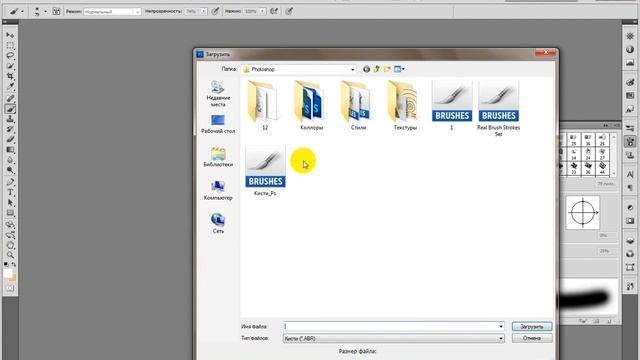
Task: Open the Clone Source panel icon
Action: (x=630, y=155)
